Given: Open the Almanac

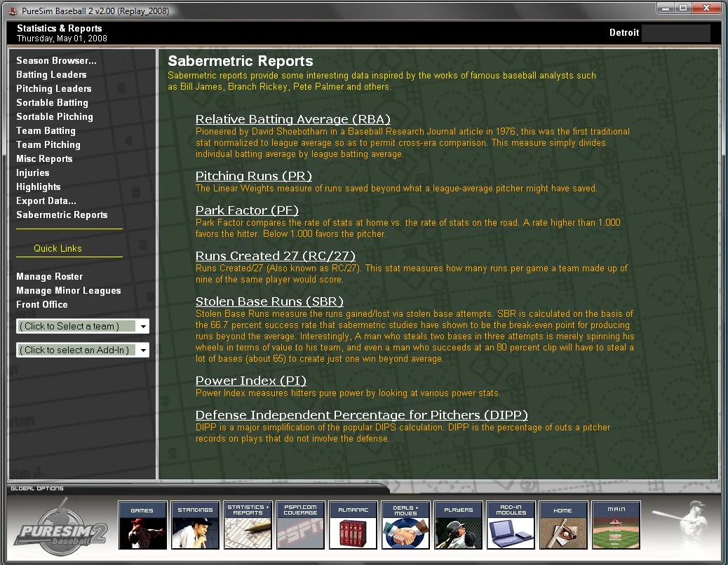Looking at the screenshot, I should (353, 524).
